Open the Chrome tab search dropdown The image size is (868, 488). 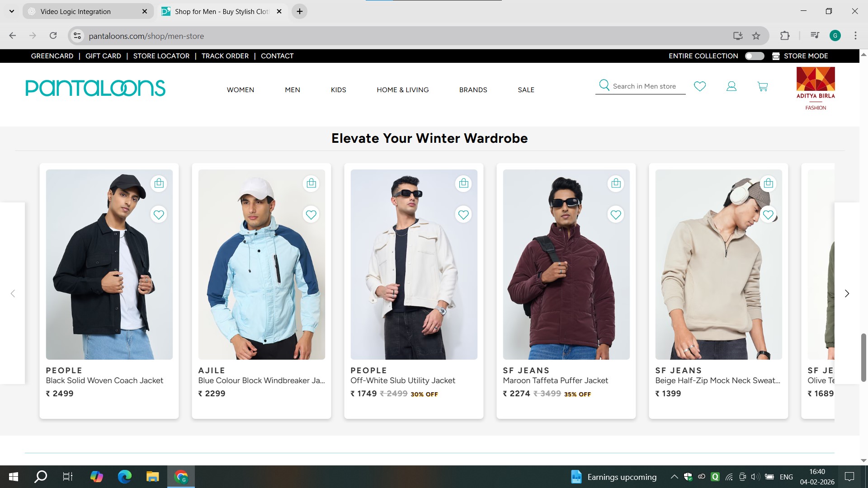(x=12, y=11)
